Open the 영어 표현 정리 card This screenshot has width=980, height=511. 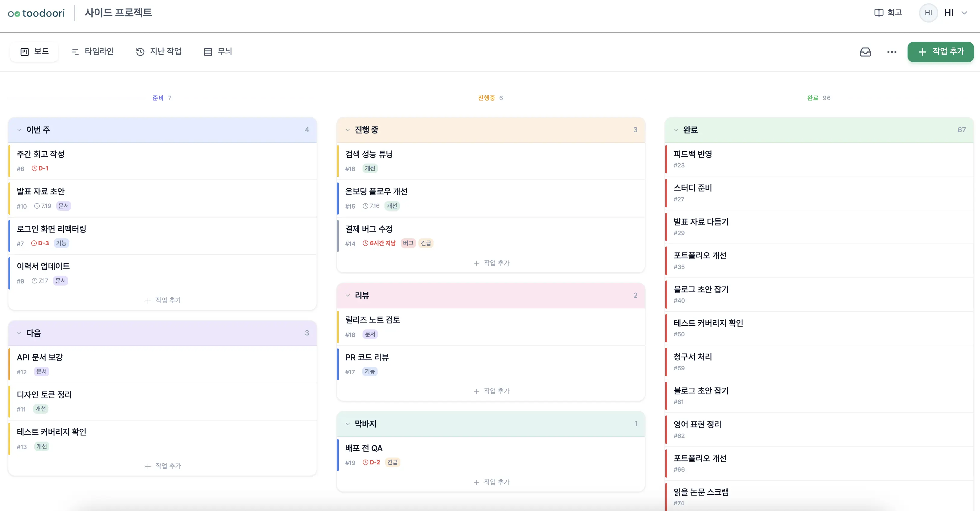coord(819,430)
